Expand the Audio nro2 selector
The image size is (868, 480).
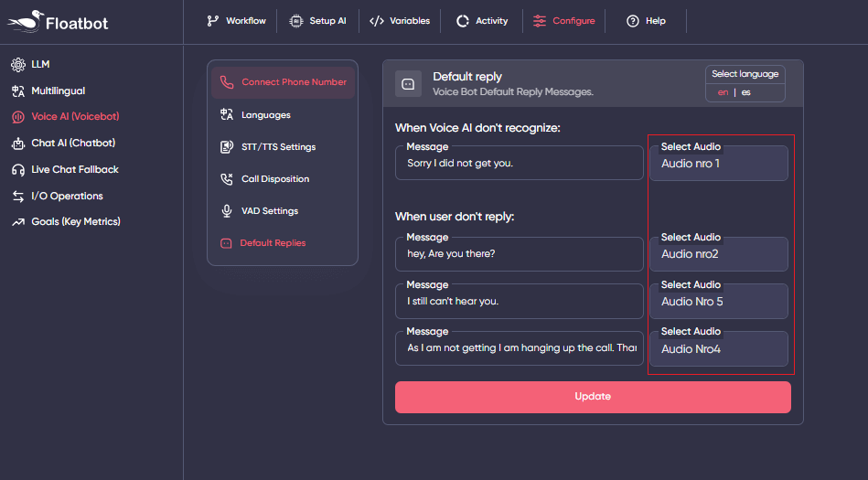pyautogui.click(x=718, y=254)
